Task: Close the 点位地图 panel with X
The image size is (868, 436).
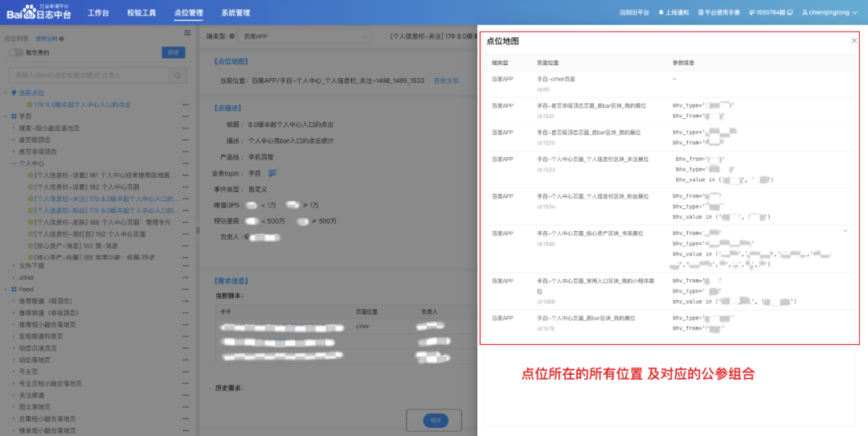Action: [854, 40]
